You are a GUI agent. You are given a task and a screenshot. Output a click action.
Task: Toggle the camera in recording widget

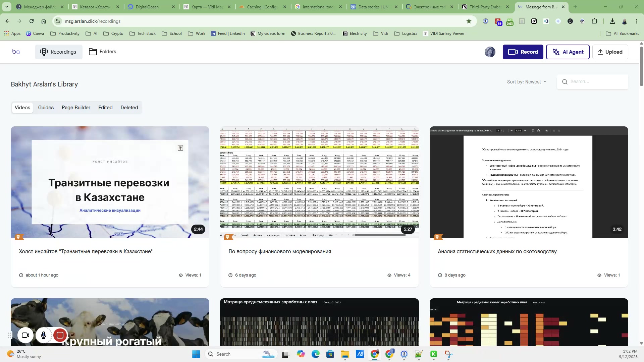click(25, 335)
